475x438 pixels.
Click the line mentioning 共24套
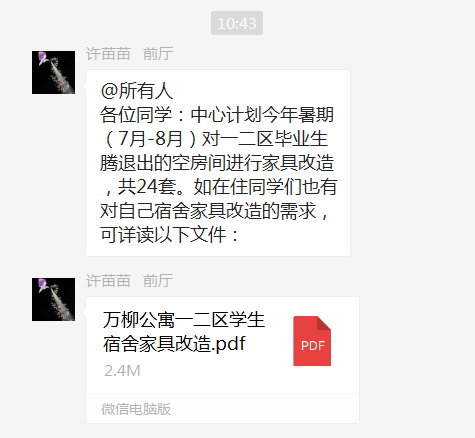pyautogui.click(x=219, y=187)
